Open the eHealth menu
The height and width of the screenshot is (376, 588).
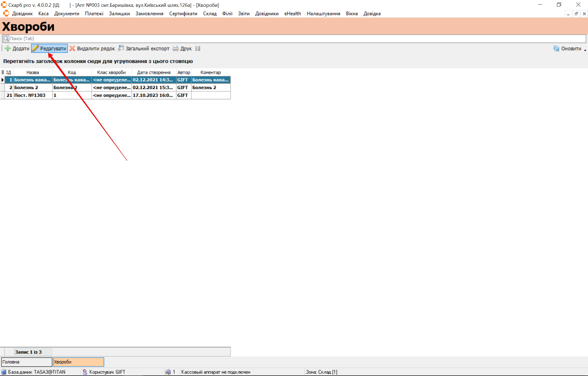click(x=293, y=14)
